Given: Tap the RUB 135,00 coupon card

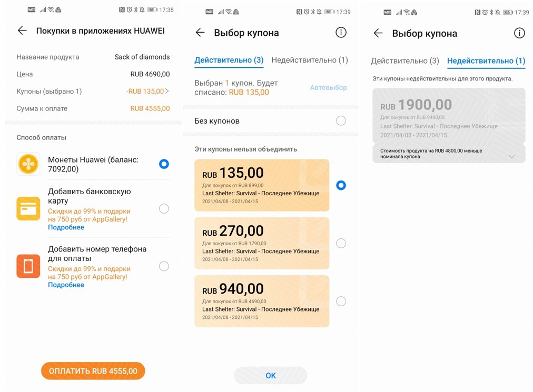Looking at the screenshot, I should (x=262, y=185).
